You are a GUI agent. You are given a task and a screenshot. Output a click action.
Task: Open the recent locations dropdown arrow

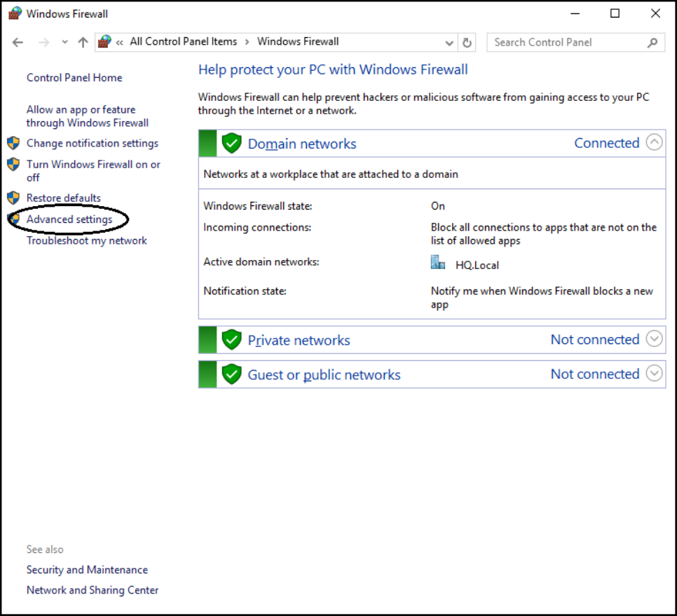[64, 42]
